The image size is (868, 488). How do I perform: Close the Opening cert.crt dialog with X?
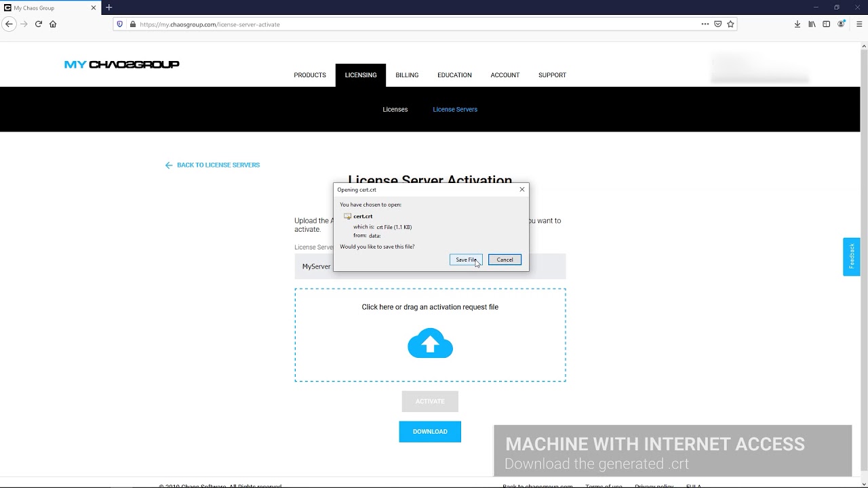(522, 189)
